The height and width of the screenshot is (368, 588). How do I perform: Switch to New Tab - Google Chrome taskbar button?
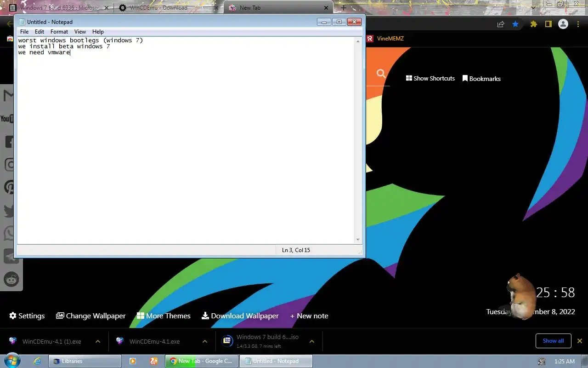202,361
